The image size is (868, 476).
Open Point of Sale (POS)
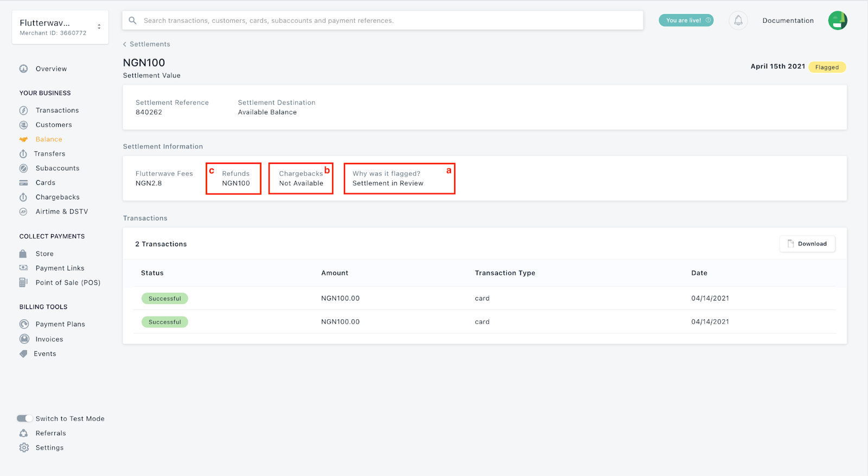point(68,282)
